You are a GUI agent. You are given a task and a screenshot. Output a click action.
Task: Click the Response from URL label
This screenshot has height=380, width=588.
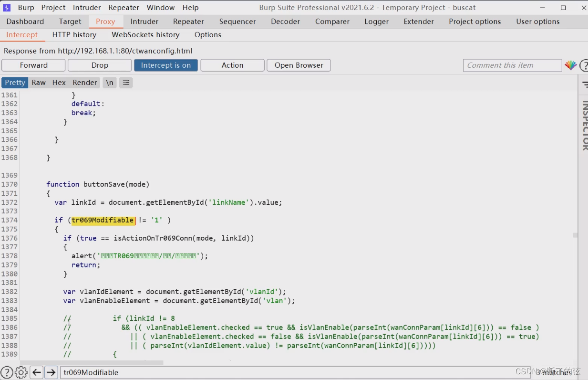click(x=98, y=51)
